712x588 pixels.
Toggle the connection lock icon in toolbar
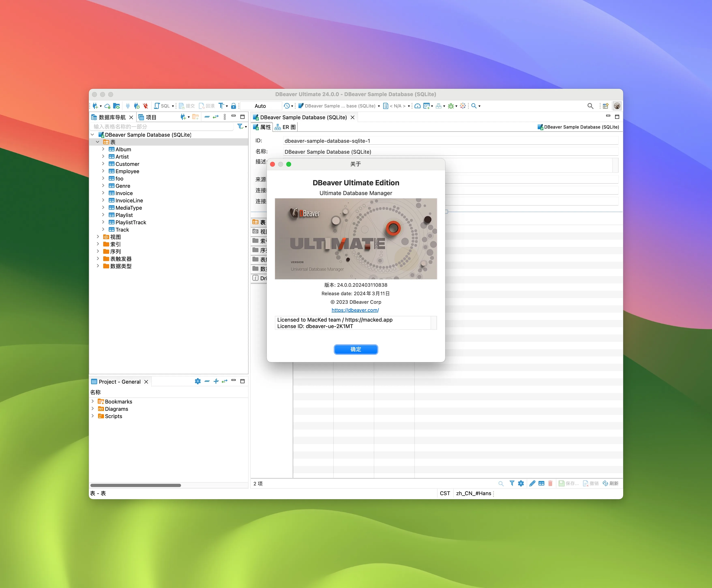click(234, 106)
